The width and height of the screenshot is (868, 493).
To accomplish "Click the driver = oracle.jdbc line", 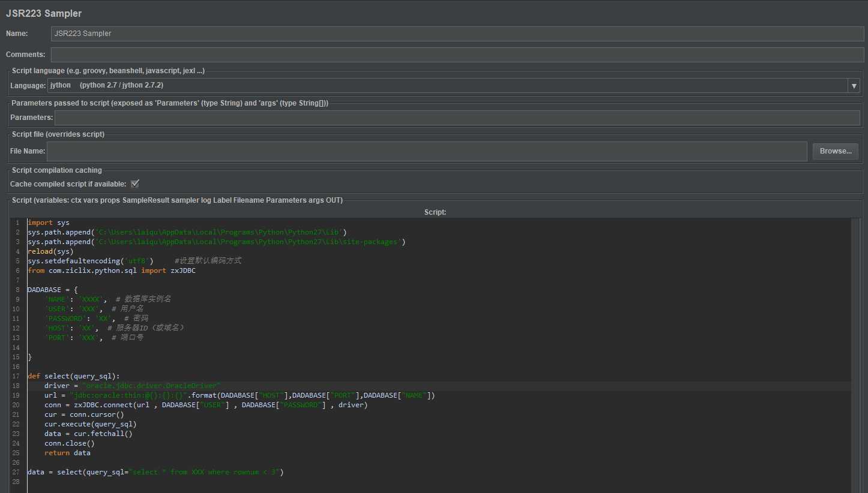I will tap(133, 386).
